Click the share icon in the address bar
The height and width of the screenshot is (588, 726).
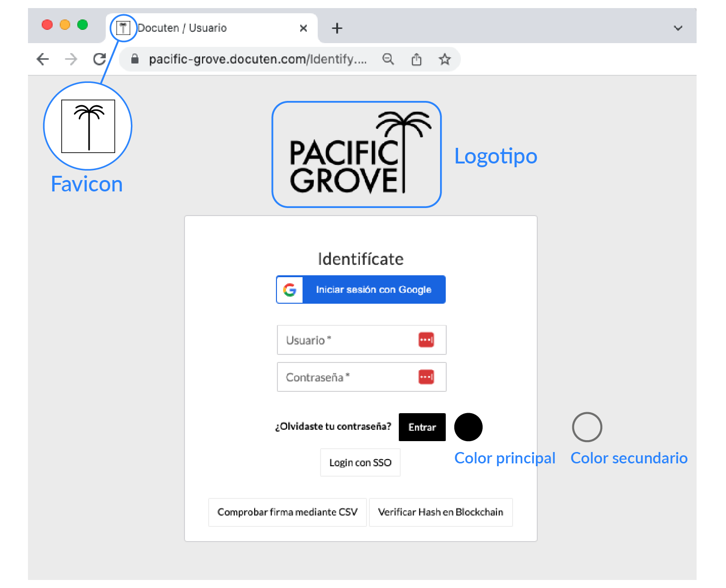[416, 59]
